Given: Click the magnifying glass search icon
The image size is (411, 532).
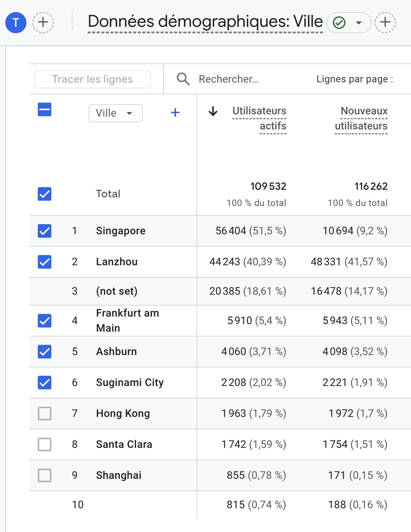Looking at the screenshot, I should click(x=183, y=79).
